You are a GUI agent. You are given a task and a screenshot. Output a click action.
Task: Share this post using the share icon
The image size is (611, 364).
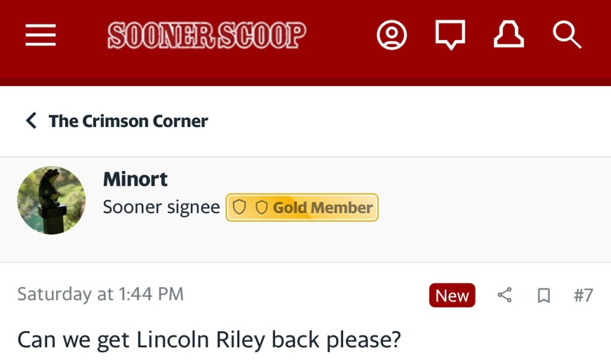tap(505, 295)
